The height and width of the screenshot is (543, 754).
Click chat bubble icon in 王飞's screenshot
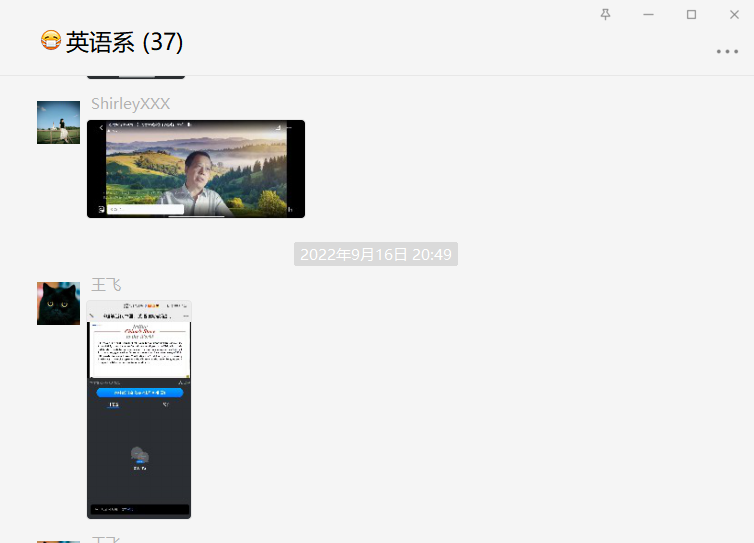click(x=140, y=456)
